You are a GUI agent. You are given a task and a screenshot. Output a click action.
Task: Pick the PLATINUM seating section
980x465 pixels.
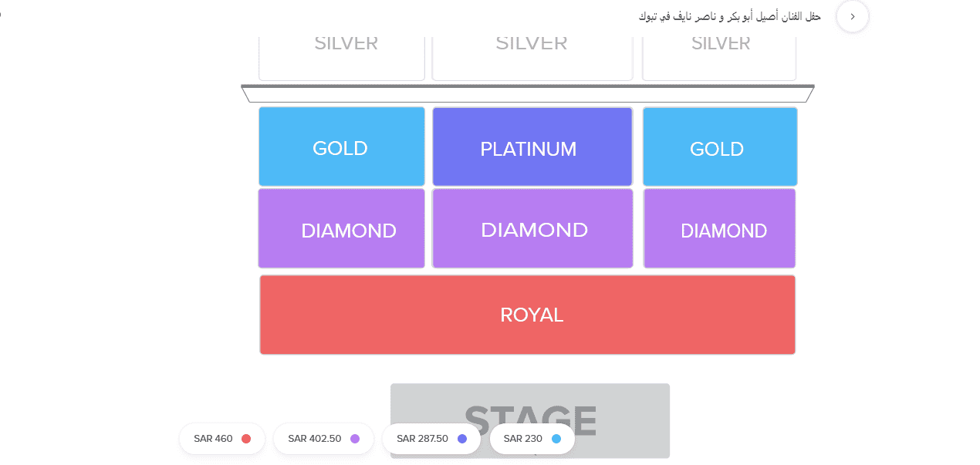point(532,147)
